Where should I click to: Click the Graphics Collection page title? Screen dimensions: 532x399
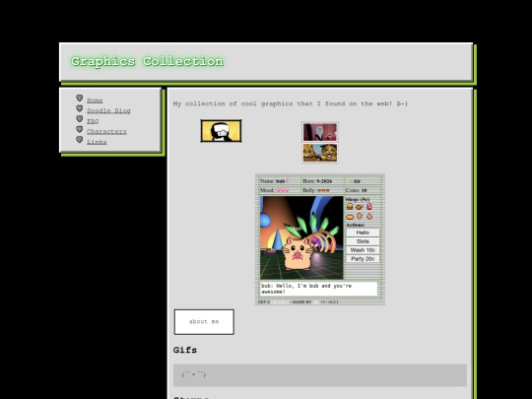click(147, 61)
